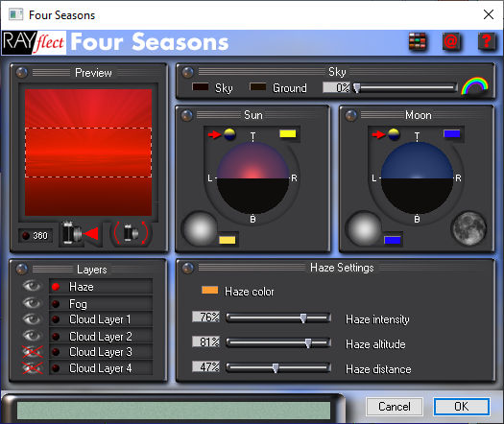Click the Moon position hemisphere dial
The image size is (504, 424).
tap(418, 177)
